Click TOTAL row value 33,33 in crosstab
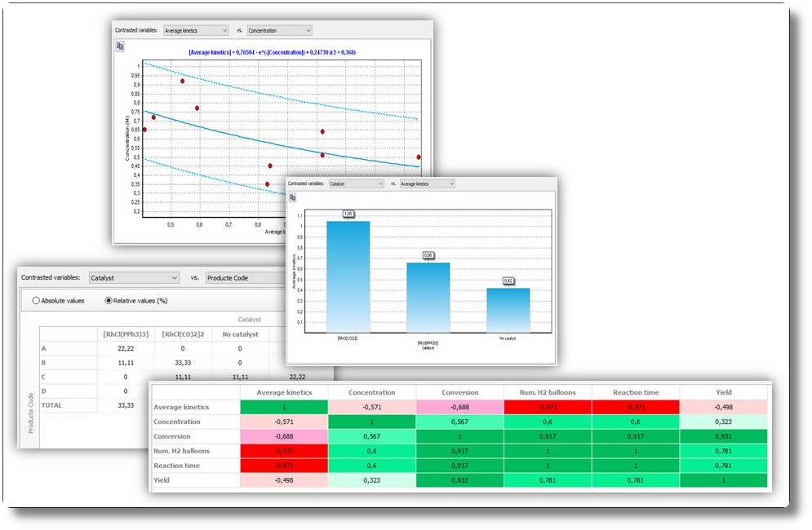The image size is (812, 530). pos(126,405)
